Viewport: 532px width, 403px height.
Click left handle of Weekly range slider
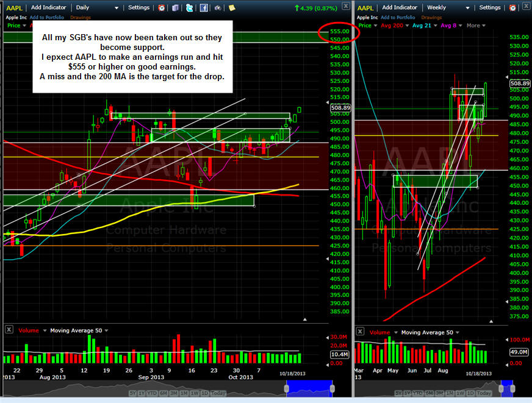501,388
